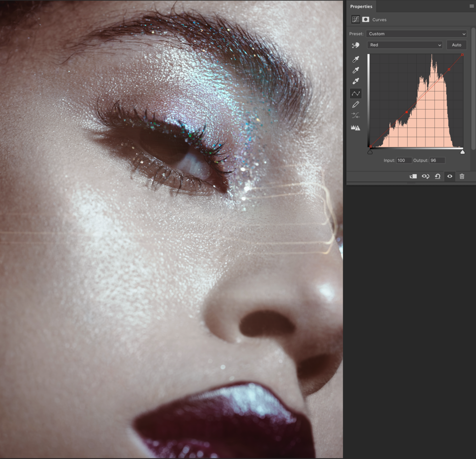Switch to the pencil for drawing the curve
The height and width of the screenshot is (459, 476).
(x=356, y=104)
